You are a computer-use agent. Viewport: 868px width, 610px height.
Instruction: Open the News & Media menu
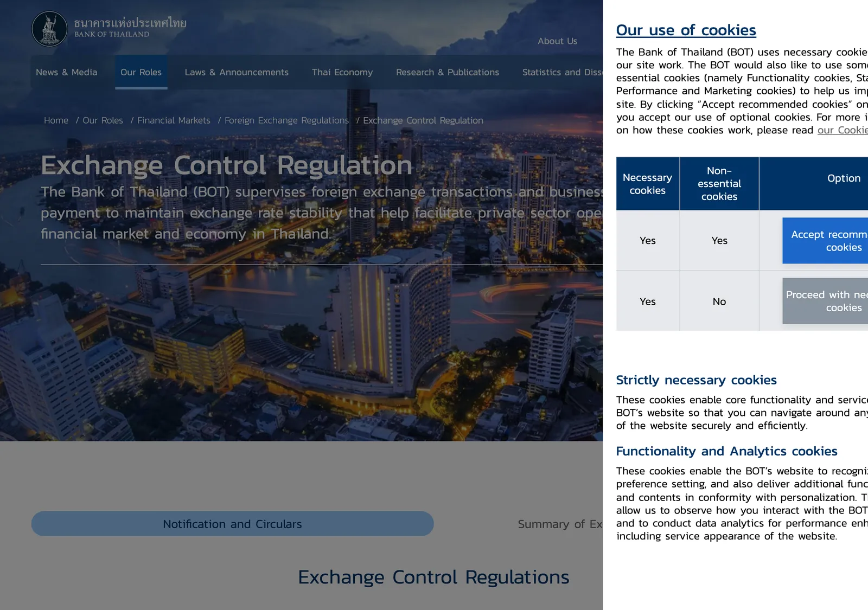coord(67,72)
